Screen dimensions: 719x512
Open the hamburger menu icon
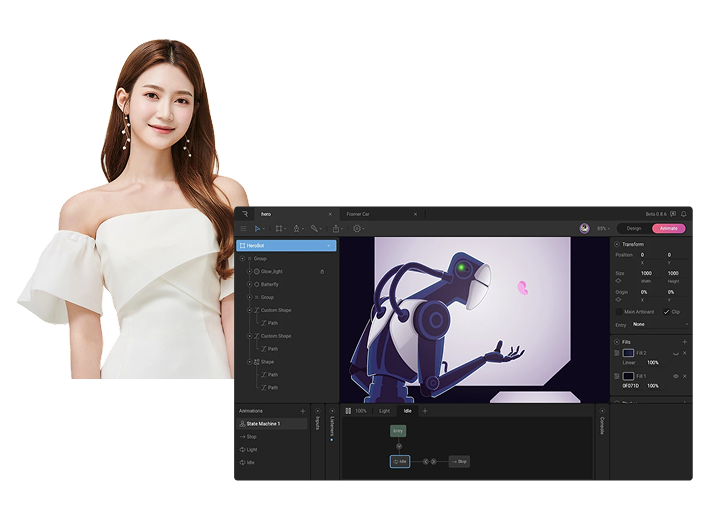click(x=243, y=228)
